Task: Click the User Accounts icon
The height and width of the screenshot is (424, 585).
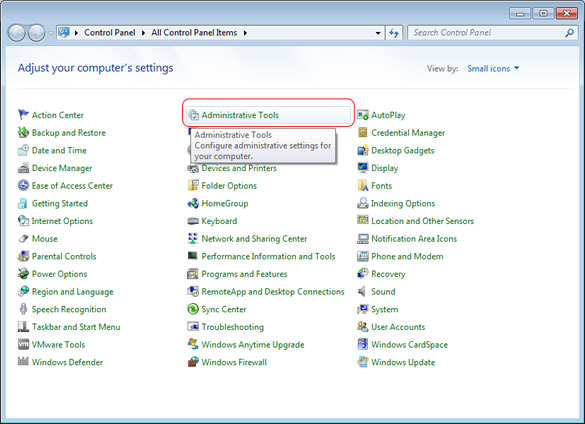Action: click(363, 327)
